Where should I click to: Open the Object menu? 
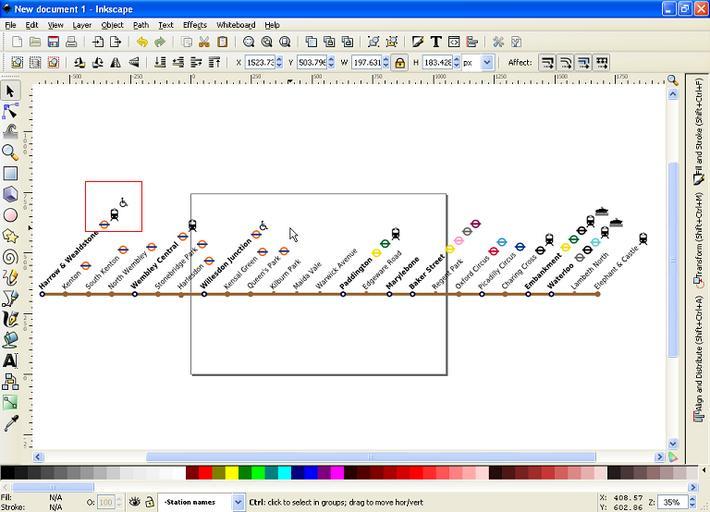[112, 25]
